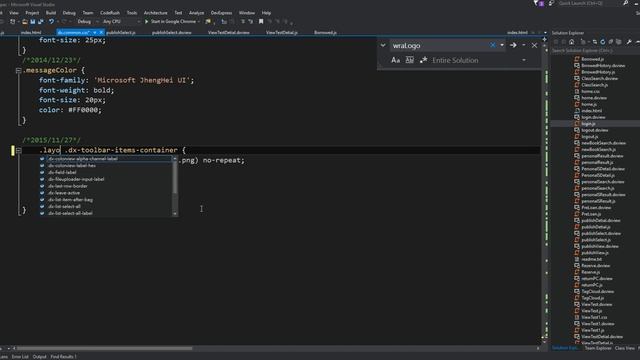Open the Find Results 1 panel tab
This screenshot has height=360, width=640.
[x=63, y=357]
